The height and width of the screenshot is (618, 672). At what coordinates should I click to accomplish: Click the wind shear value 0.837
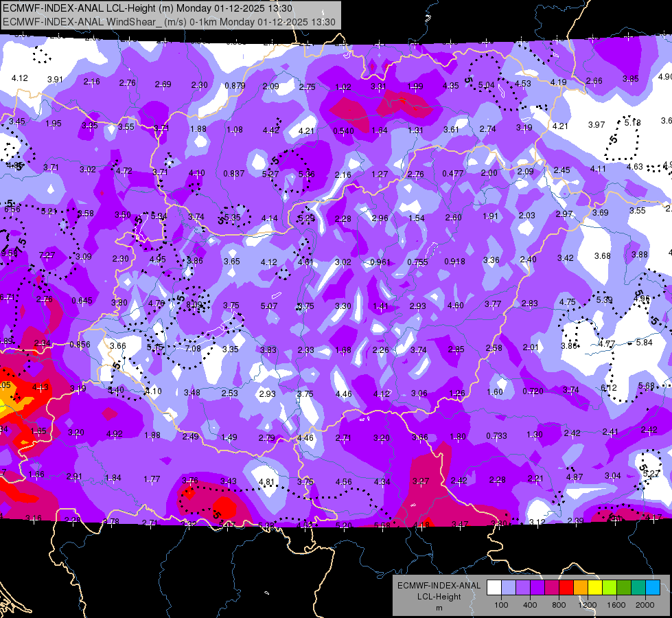click(x=234, y=174)
